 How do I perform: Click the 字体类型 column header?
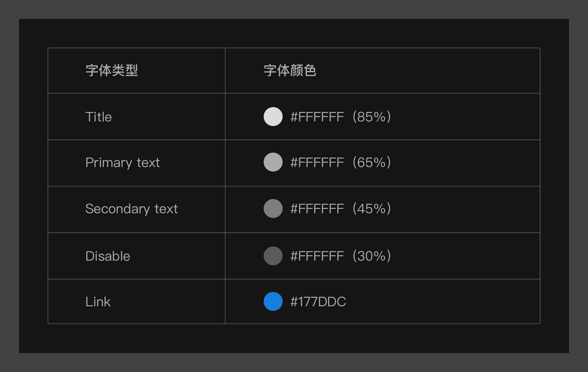click(112, 70)
